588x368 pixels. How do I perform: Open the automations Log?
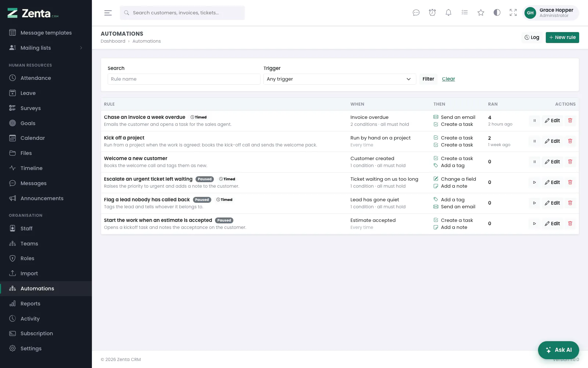coord(532,38)
